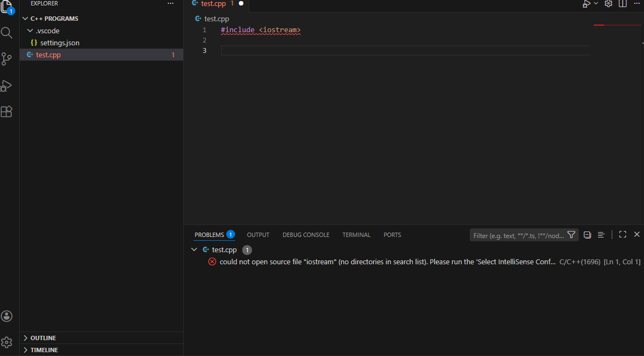
Task: Open Manage gear at bottom of activity bar
Action: [7, 342]
